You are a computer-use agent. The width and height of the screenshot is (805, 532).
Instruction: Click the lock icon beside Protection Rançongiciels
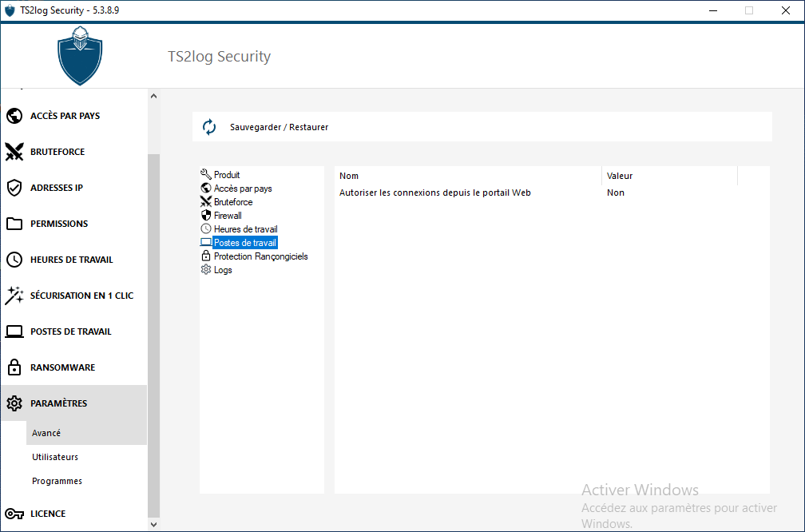click(x=206, y=256)
